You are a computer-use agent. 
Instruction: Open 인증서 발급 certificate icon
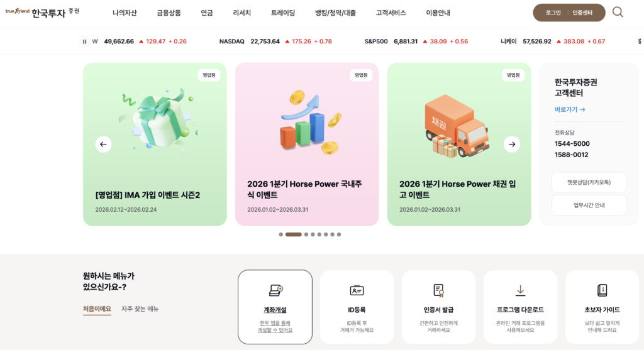click(x=438, y=290)
